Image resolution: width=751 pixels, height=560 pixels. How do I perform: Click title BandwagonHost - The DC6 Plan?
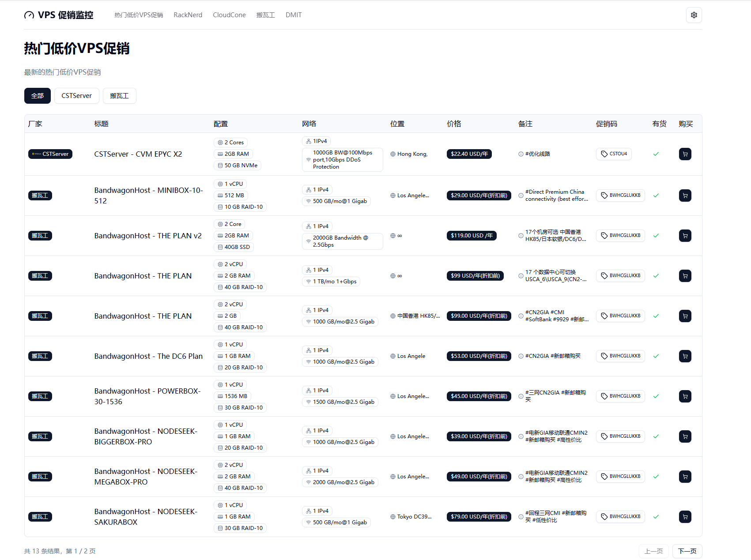148,356
